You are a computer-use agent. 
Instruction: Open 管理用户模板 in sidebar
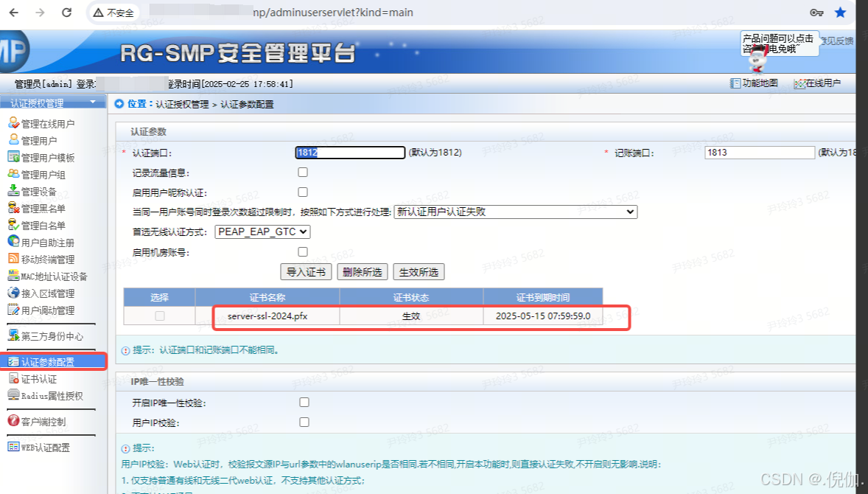pos(41,157)
